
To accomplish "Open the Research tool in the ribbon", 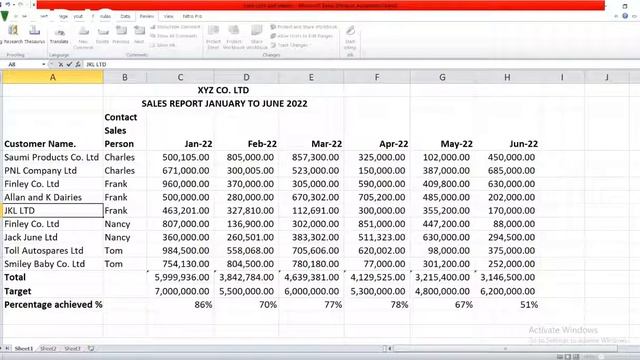I will (x=13, y=35).
